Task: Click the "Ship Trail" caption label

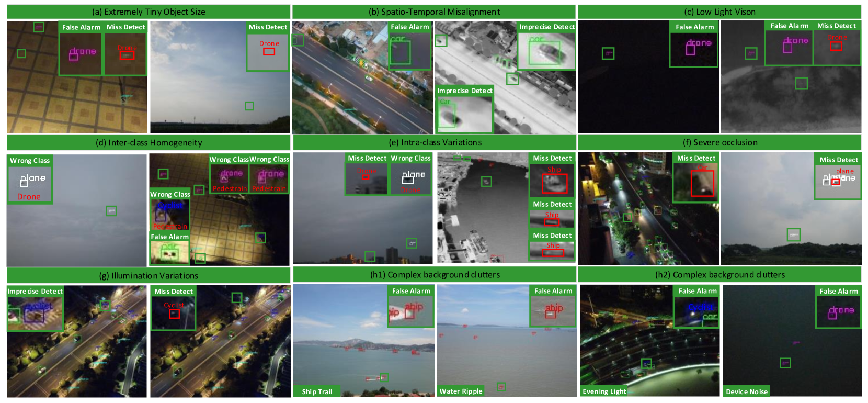Action: [317, 391]
